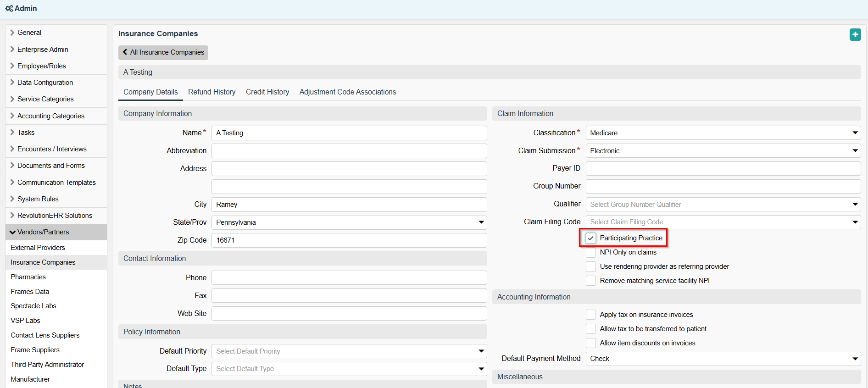Click the arrow icon next to Tasks

pyautogui.click(x=12, y=133)
